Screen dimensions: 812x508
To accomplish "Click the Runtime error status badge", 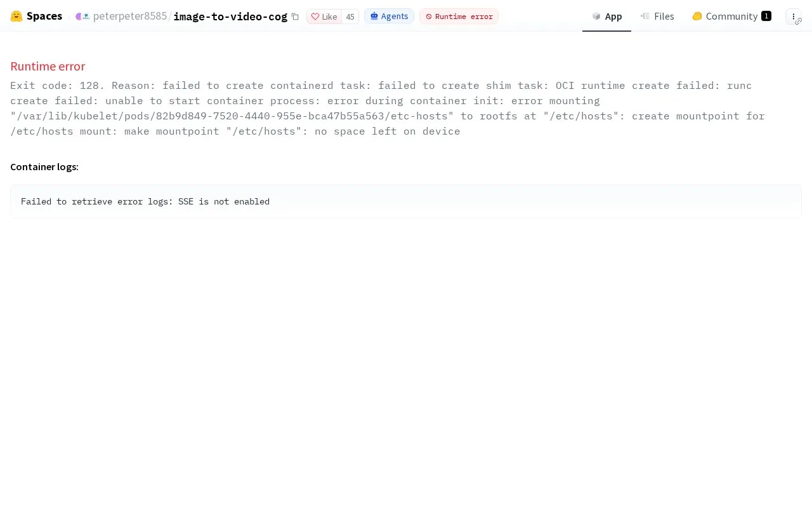I will (459, 16).
